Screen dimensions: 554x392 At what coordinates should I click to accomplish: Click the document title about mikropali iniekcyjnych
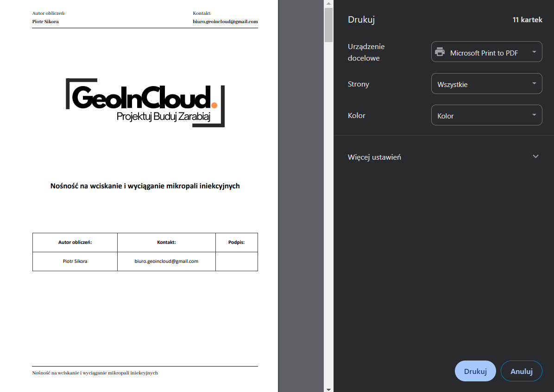pyautogui.click(x=145, y=186)
